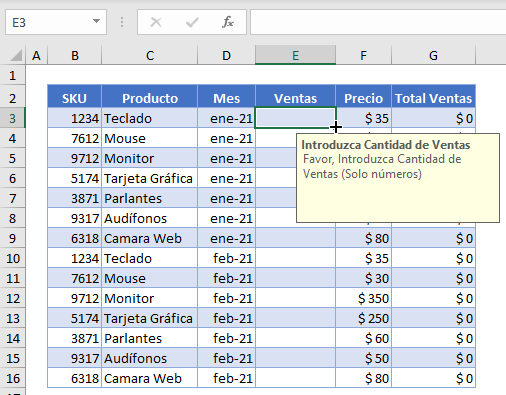Click empty Ventas cell in row 13
506x395 pixels.
(x=295, y=318)
